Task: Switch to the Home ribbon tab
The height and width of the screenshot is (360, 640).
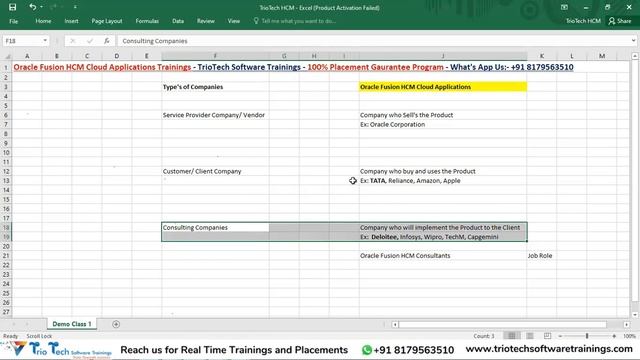Action: click(x=43, y=21)
